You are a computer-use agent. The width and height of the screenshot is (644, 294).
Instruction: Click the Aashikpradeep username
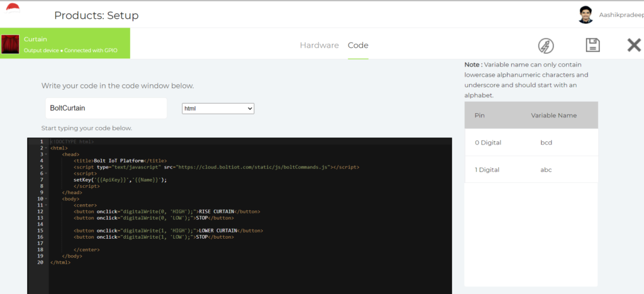click(621, 14)
